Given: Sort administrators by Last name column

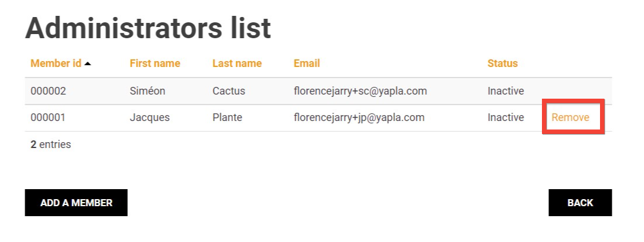Looking at the screenshot, I should (x=237, y=63).
